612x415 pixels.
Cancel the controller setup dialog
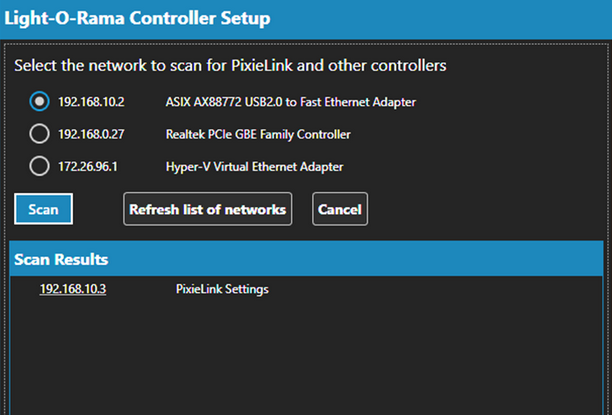point(340,210)
